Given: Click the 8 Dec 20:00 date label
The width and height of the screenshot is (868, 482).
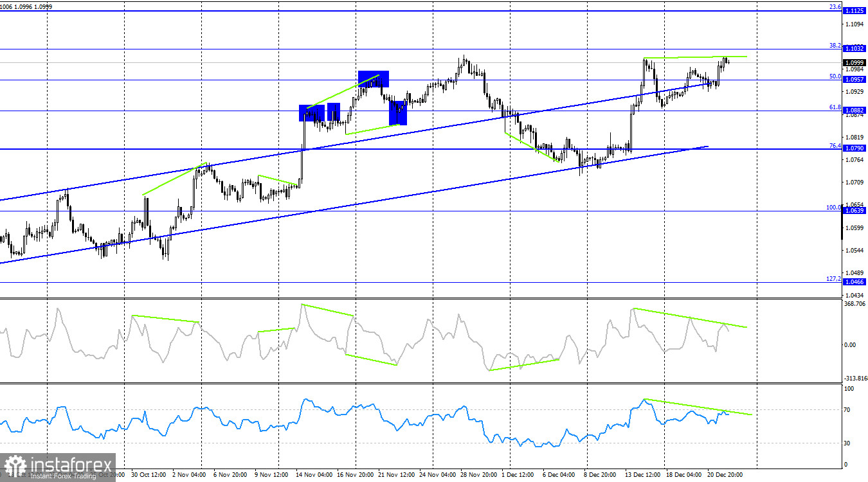Looking at the screenshot, I should coord(600,474).
